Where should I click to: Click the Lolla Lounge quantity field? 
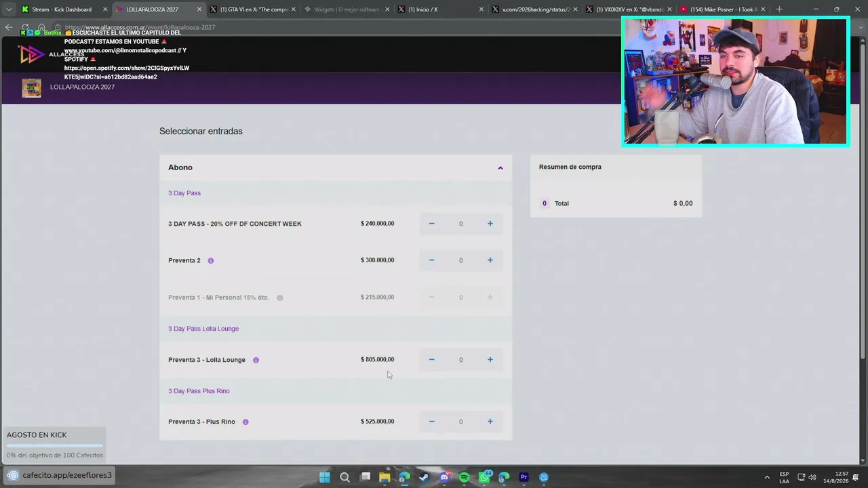point(460,360)
